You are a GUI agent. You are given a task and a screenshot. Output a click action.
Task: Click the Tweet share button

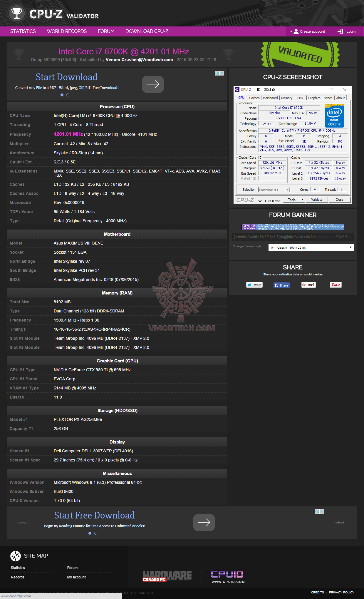point(254,285)
